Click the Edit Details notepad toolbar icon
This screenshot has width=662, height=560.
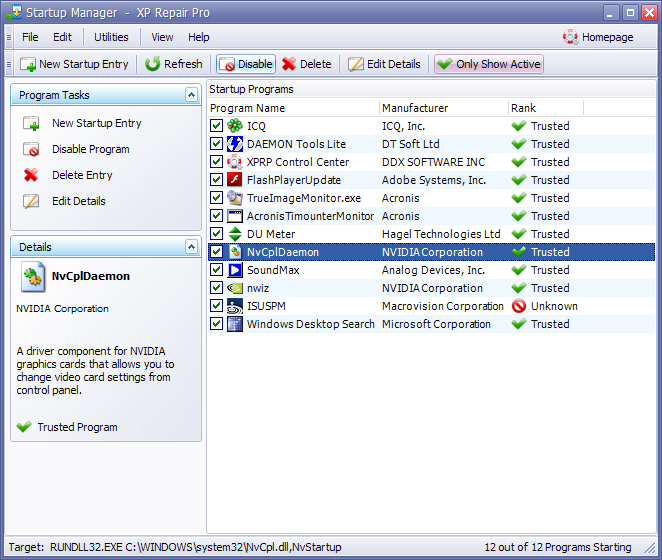tap(355, 64)
